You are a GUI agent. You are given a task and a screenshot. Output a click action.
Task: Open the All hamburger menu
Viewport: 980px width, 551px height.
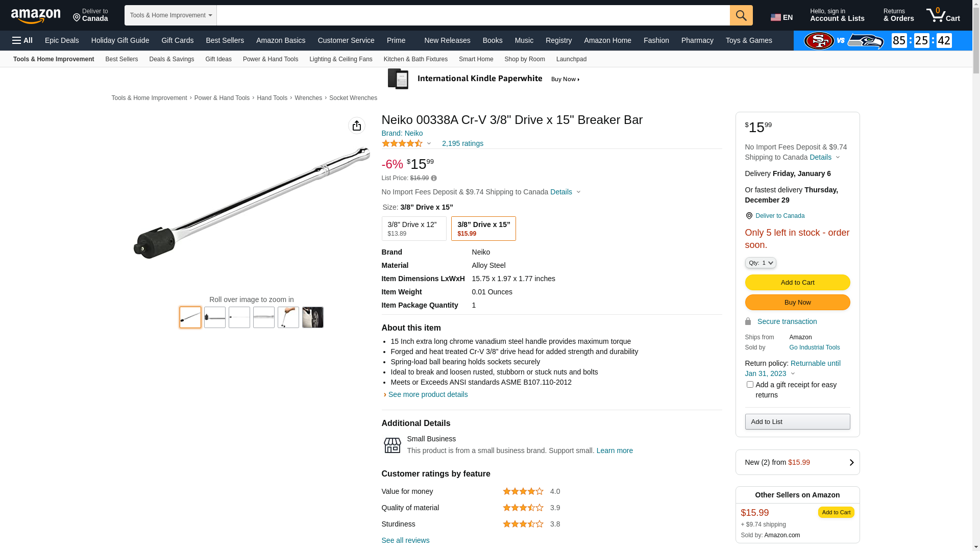22,40
